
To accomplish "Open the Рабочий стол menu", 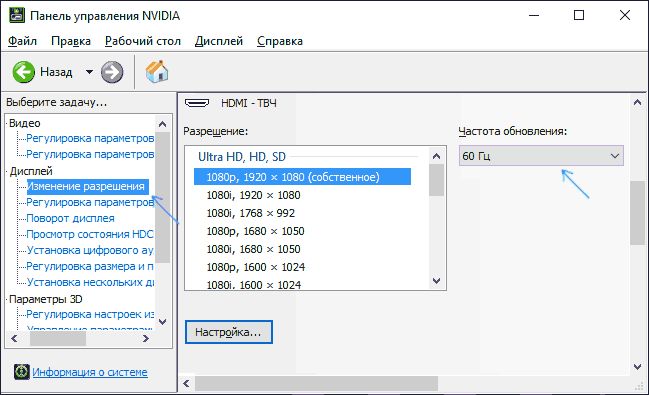I will pyautogui.click(x=143, y=41).
